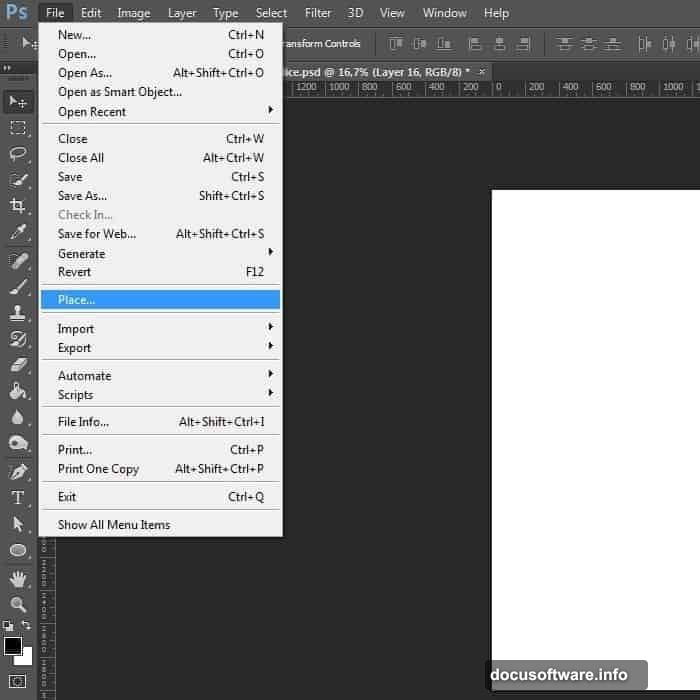
Task: Choose Save for Web... option
Action: pyautogui.click(x=97, y=234)
